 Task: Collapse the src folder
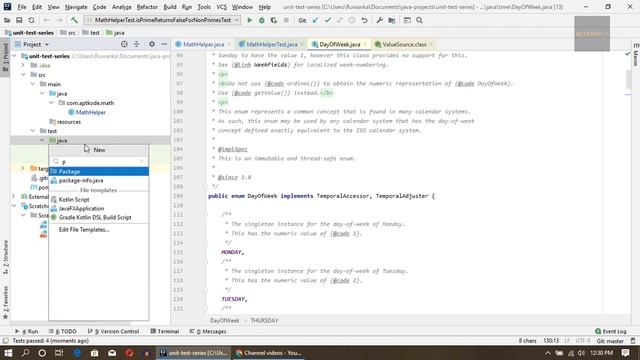pyautogui.click(x=23, y=75)
